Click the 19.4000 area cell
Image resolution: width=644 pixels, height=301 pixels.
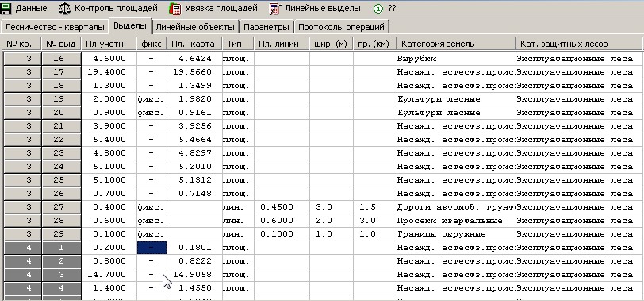point(109,72)
